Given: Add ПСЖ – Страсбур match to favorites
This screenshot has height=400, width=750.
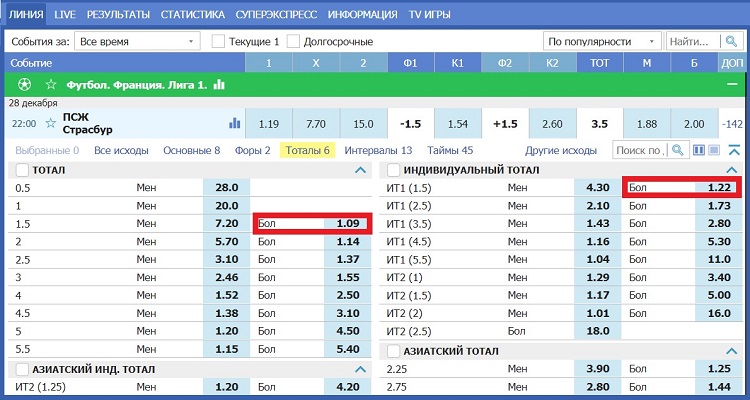Looking at the screenshot, I should coord(48,123).
